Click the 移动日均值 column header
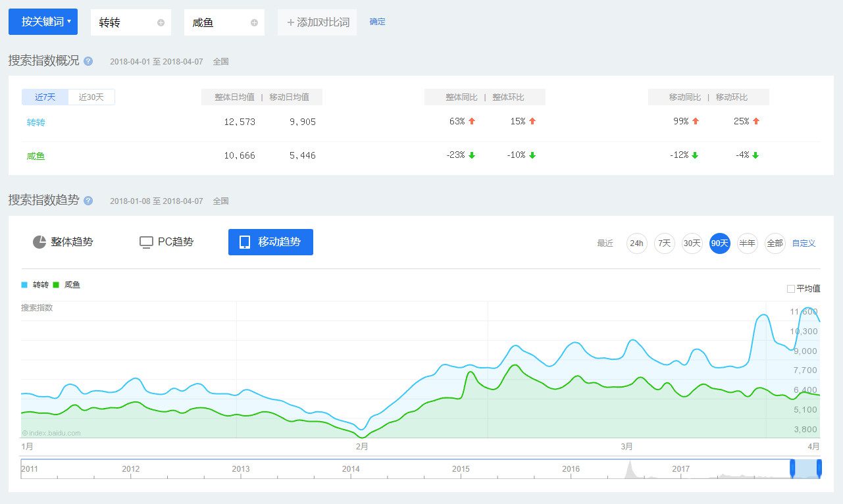The height and width of the screenshot is (504, 843). [289, 97]
